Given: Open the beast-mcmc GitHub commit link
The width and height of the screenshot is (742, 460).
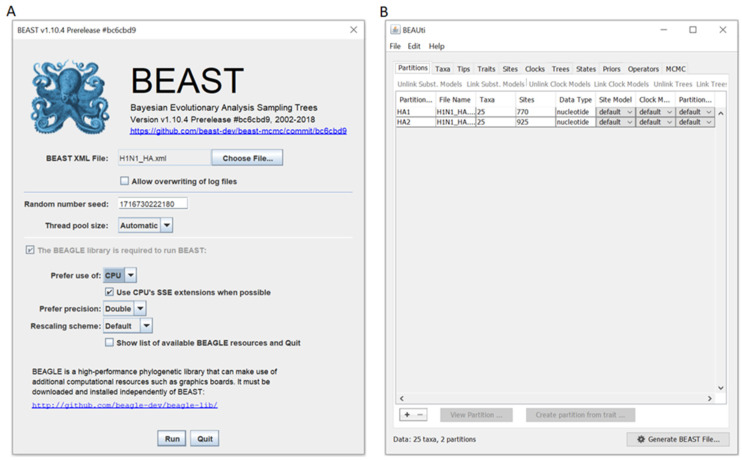Looking at the screenshot, I should (238, 131).
